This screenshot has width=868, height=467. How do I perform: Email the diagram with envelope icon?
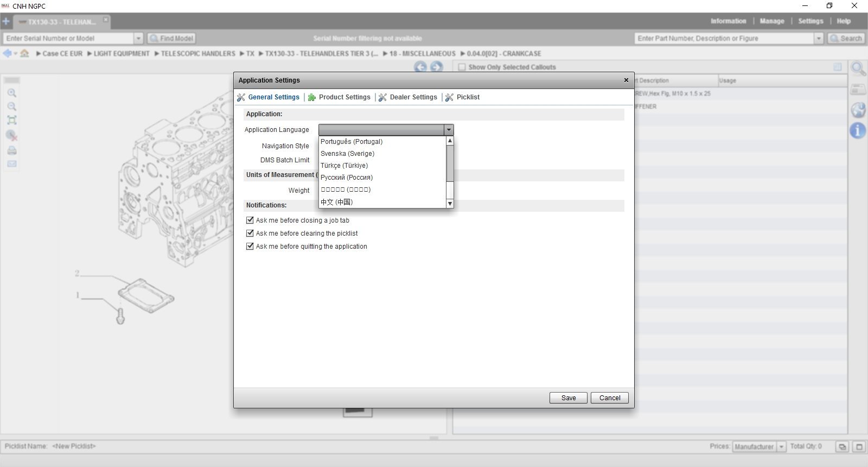coord(12,163)
